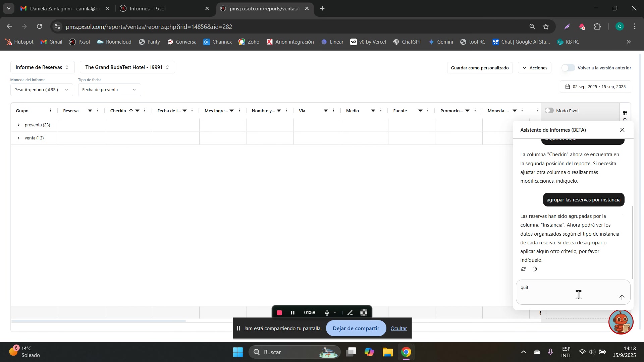Open the Fecha de i... column filter icon

point(184,111)
